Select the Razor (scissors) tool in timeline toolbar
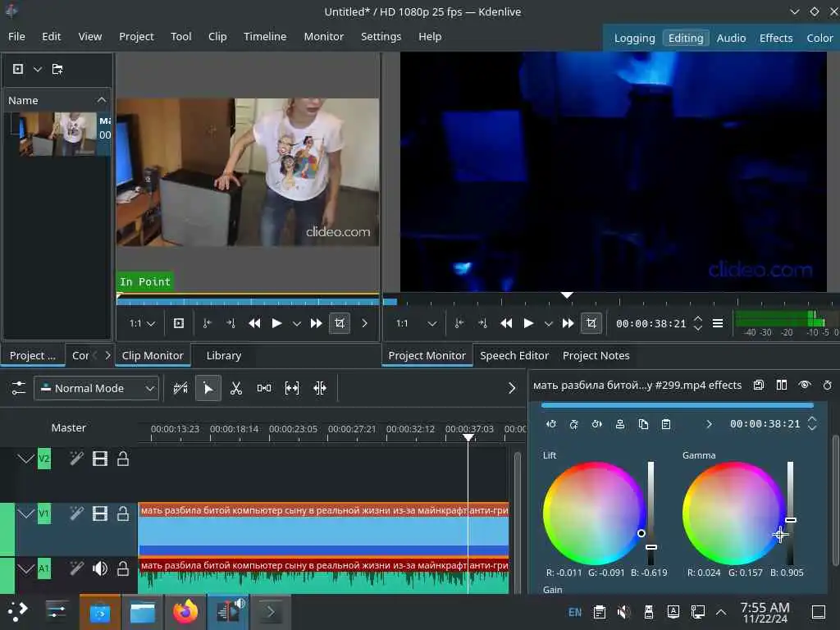840x630 pixels. pos(236,388)
